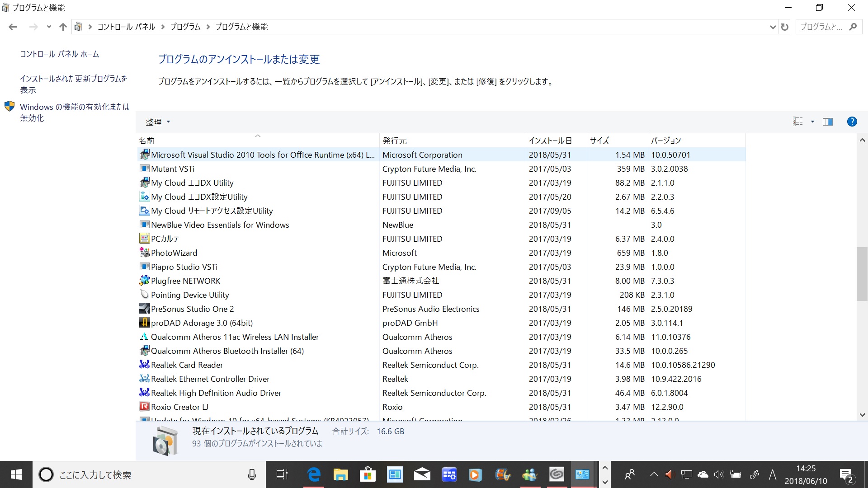Expand the address bar history dropdown
This screenshot has height=488, width=868.
tap(773, 27)
